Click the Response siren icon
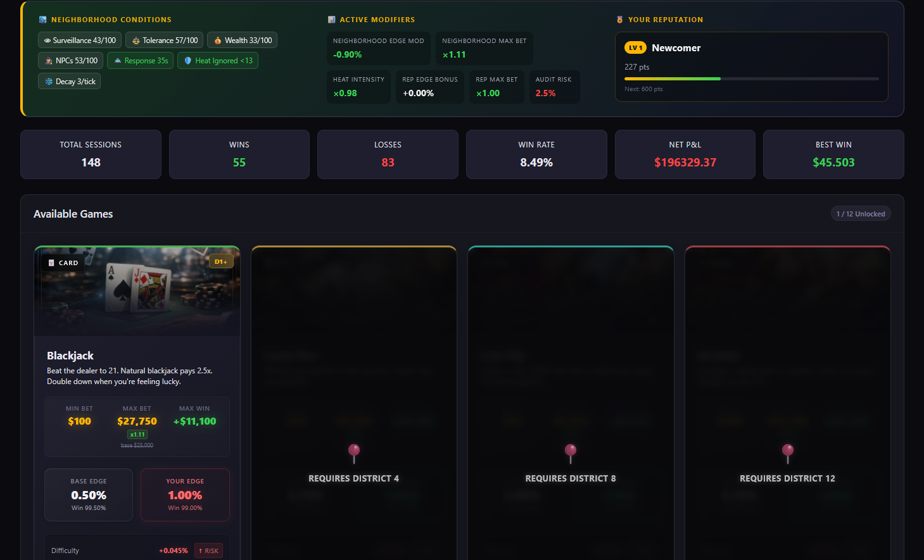924x560 pixels. click(117, 61)
